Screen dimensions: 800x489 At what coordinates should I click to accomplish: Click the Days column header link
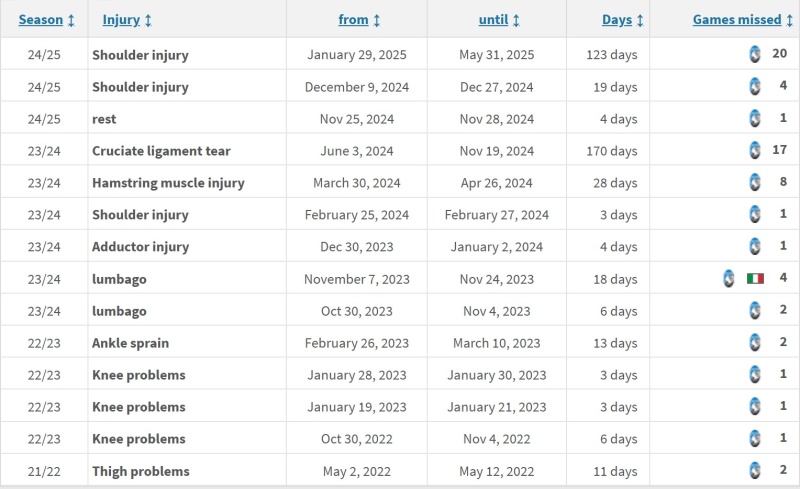pos(617,20)
